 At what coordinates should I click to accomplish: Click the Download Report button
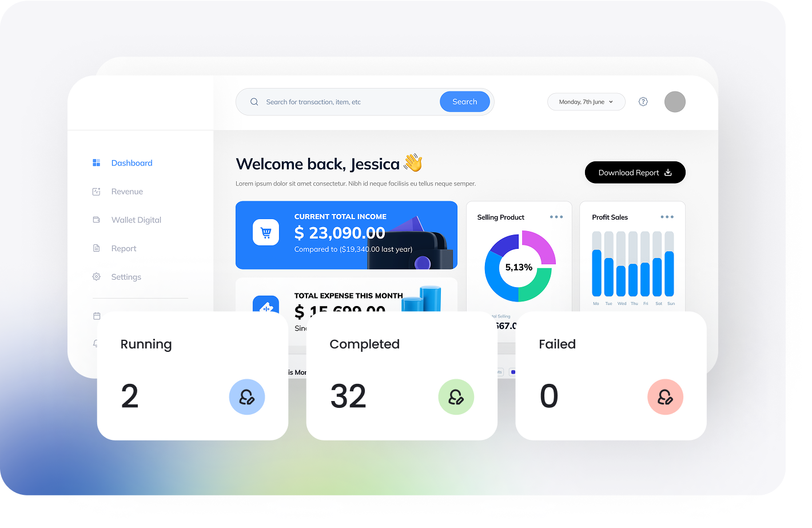[x=635, y=173]
